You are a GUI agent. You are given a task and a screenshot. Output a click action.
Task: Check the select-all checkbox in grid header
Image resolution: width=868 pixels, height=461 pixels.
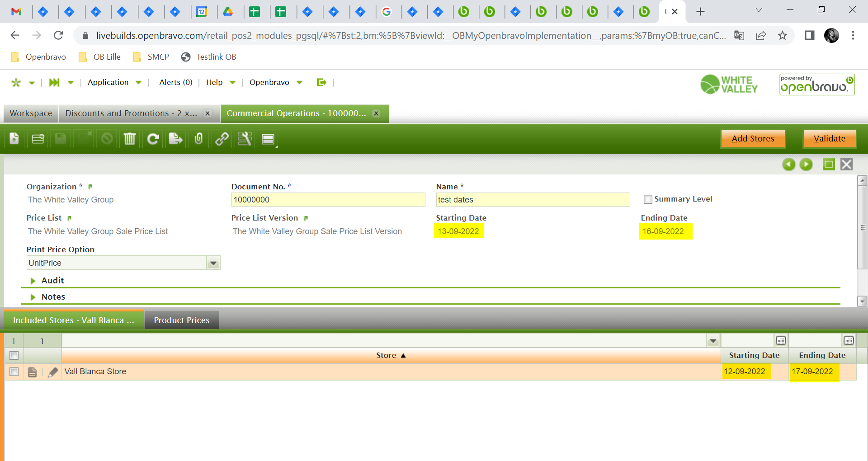coord(14,356)
